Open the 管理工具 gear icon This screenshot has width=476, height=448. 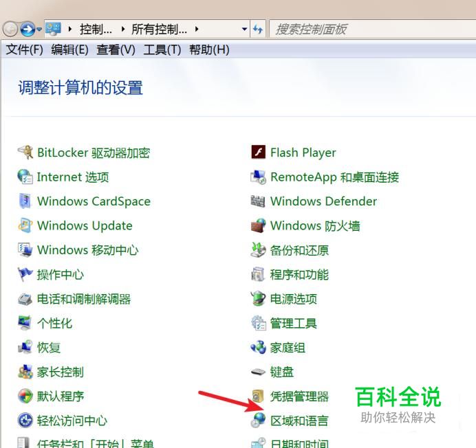(x=259, y=323)
